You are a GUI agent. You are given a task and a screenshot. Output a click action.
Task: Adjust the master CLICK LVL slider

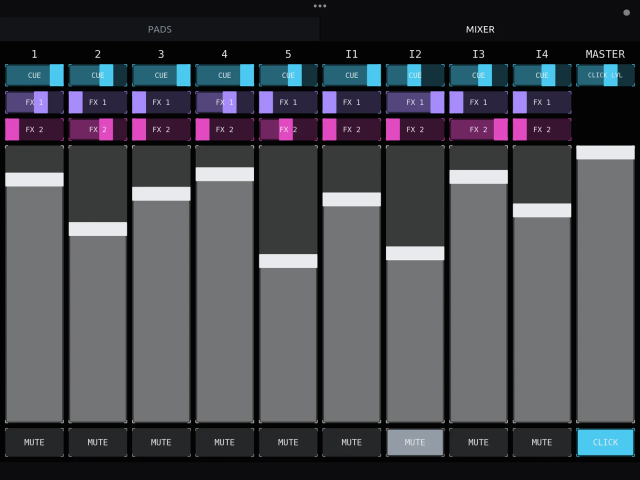coord(605,75)
